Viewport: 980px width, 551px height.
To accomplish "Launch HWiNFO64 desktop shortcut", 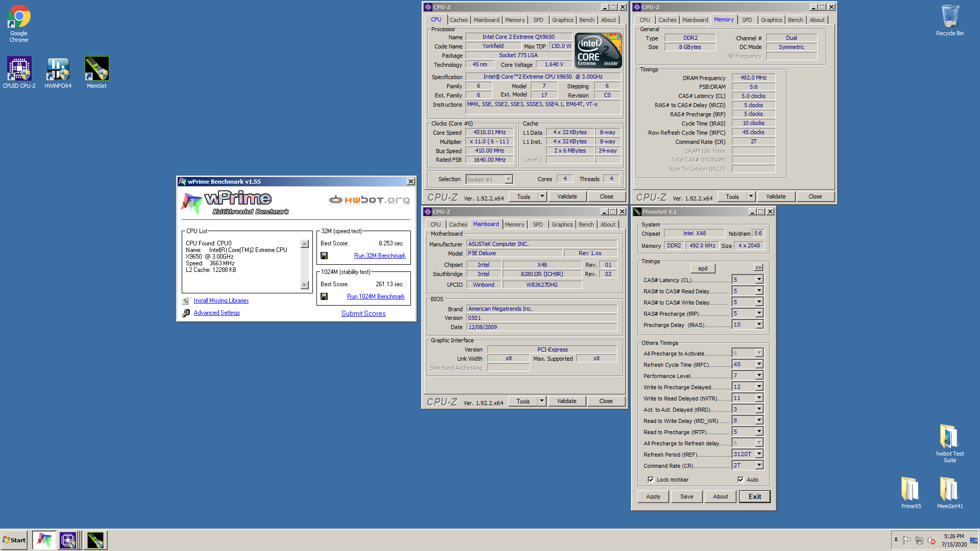I will point(58,72).
